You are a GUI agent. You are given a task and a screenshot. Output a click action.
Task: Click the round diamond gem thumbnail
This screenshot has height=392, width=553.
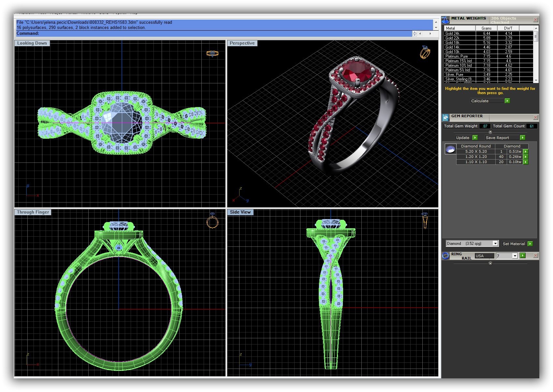click(x=450, y=149)
